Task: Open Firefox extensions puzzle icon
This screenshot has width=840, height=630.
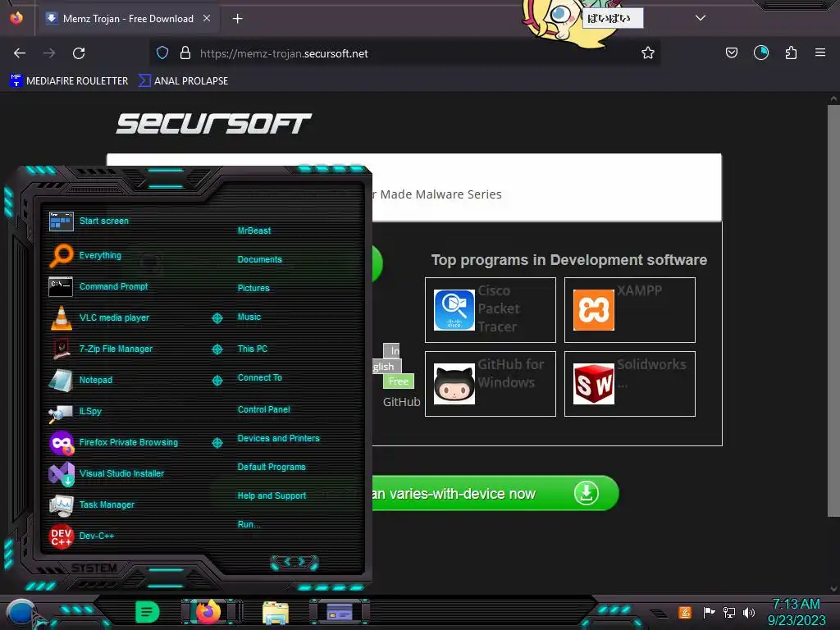Action: click(x=791, y=53)
